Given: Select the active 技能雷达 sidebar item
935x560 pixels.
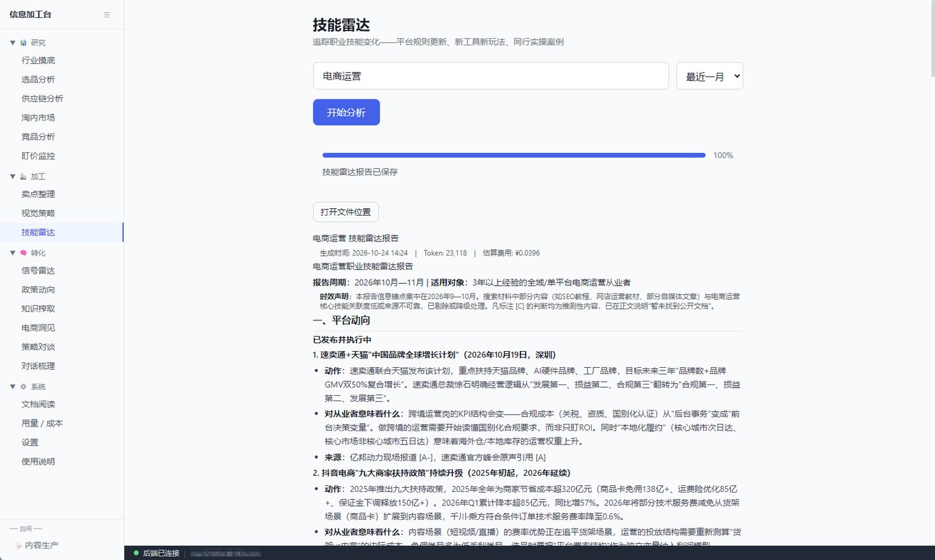Looking at the screenshot, I should [61, 232].
